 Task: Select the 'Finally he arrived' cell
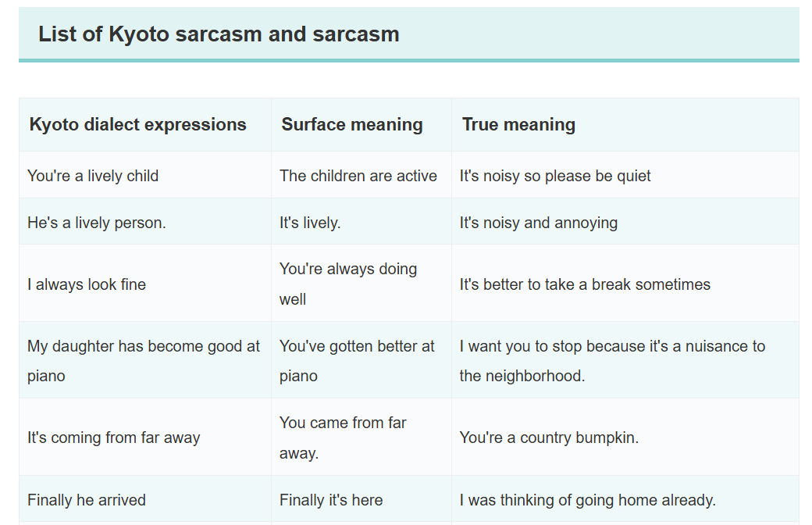[145, 499]
